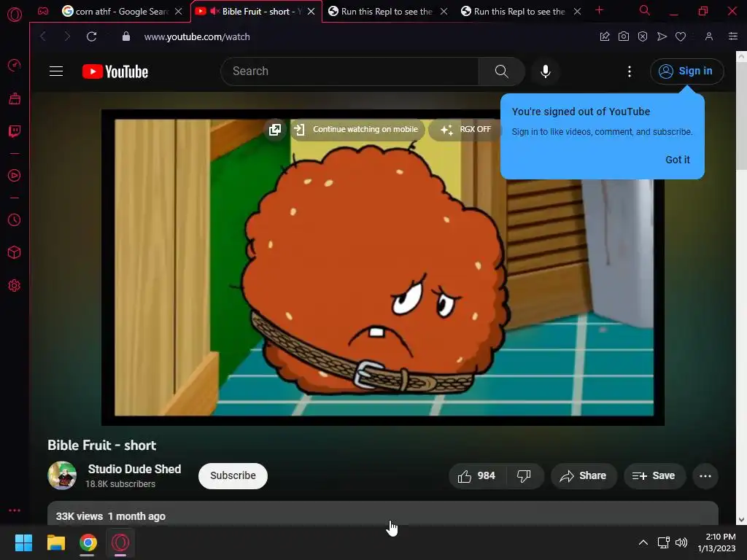The width and height of the screenshot is (747, 560).
Task: Toggle Subscribe to Studio Dude Shed
Action: 233,475
